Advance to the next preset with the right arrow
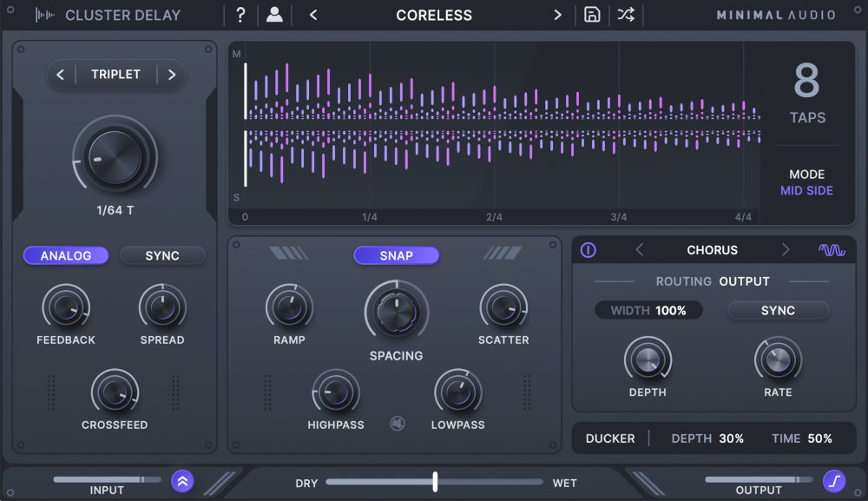The width and height of the screenshot is (868, 501). click(559, 15)
